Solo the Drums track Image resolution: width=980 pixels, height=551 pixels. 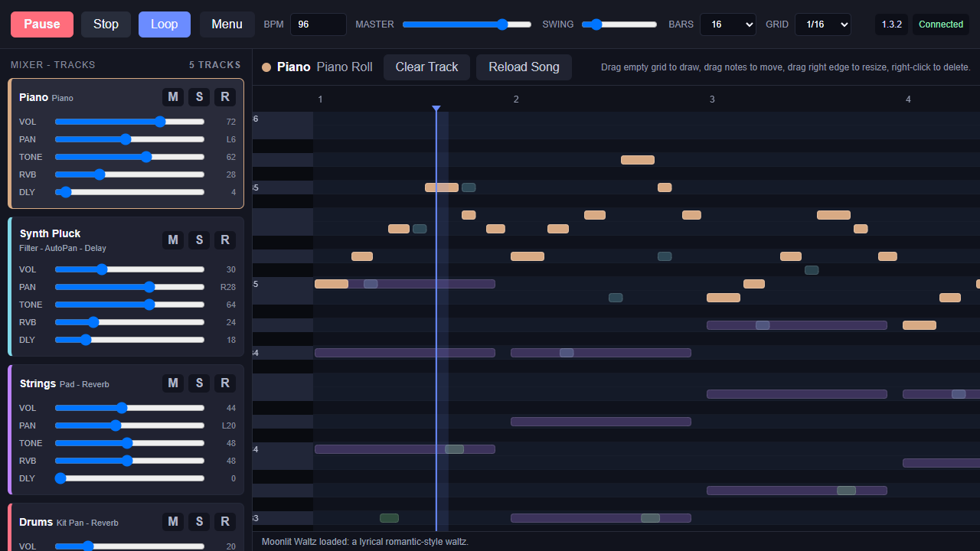point(199,521)
